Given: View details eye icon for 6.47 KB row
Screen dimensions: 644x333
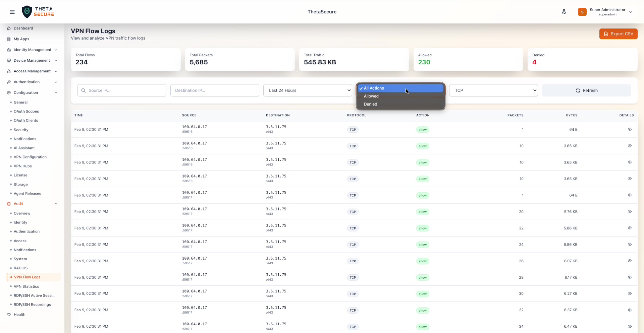Looking at the screenshot, I should point(630,326).
